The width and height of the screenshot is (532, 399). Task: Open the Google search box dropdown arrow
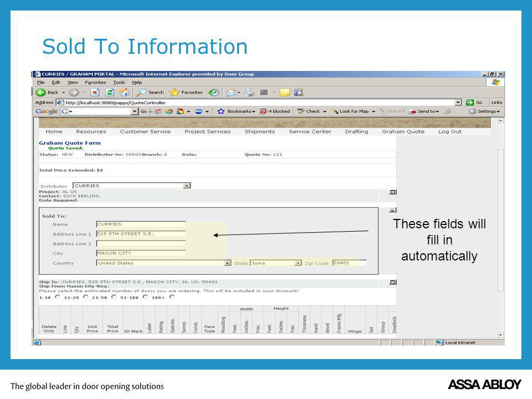[x=135, y=111]
